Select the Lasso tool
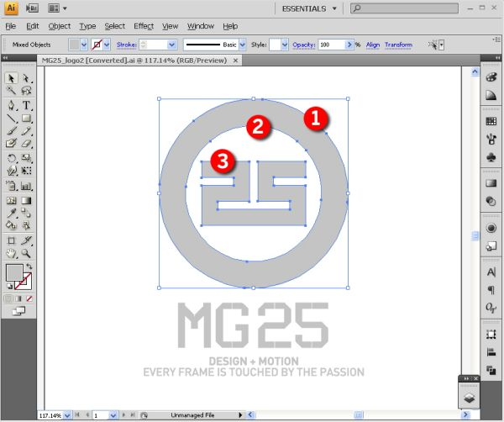 coord(26,91)
